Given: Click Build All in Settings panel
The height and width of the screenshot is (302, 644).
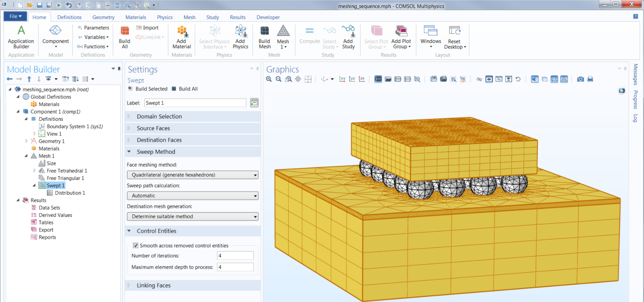Looking at the screenshot, I should [185, 89].
